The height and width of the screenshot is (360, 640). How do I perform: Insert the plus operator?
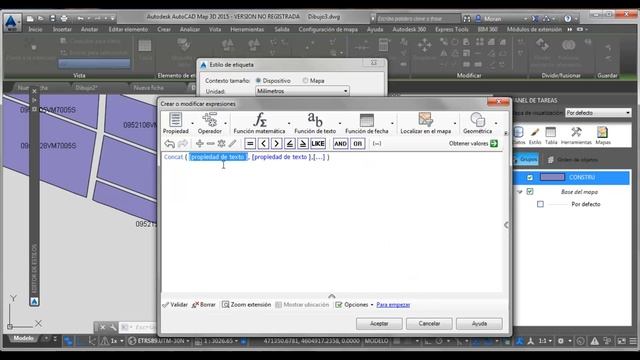tap(200, 144)
